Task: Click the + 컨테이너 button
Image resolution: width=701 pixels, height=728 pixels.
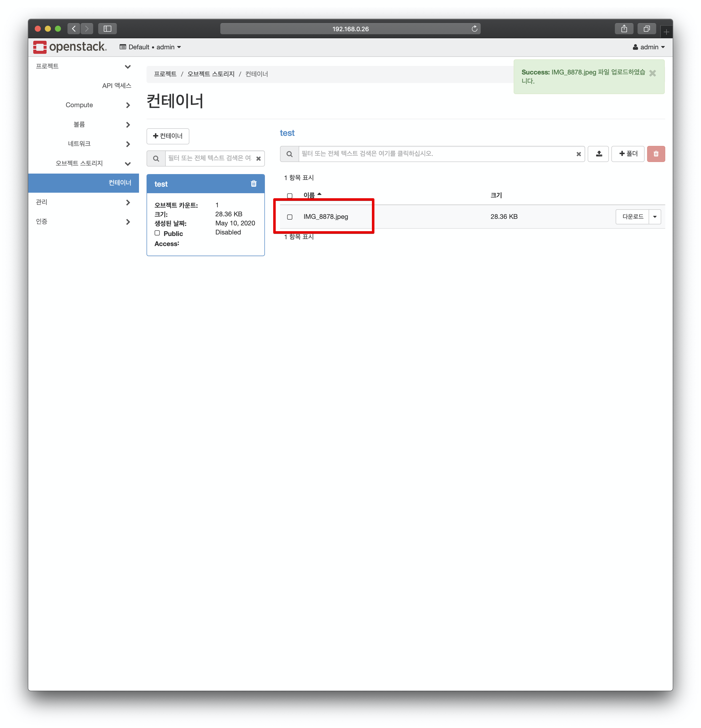Action: pyautogui.click(x=168, y=136)
